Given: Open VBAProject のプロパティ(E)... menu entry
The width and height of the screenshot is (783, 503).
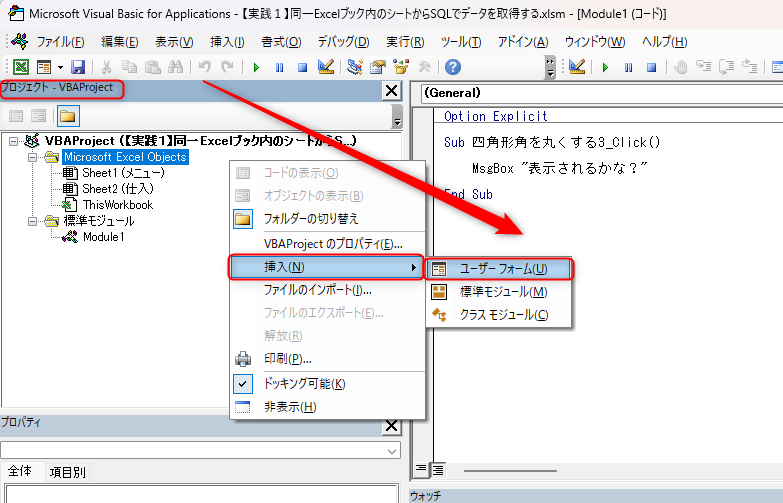Looking at the screenshot, I should point(328,244).
